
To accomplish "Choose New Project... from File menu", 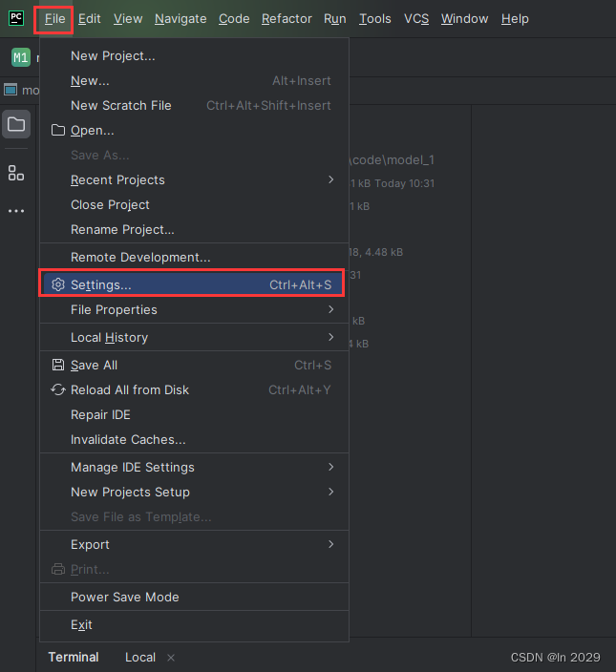I will (194, 56).
